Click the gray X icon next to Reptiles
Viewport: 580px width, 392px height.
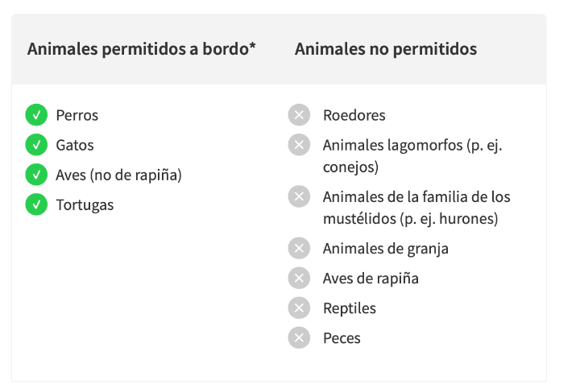point(299,307)
